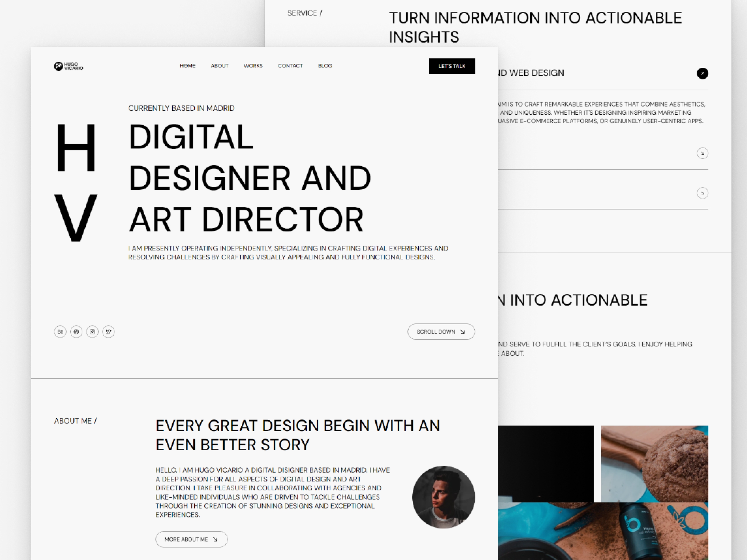
Task: Switch to the WORKS navigation item
Action: pyautogui.click(x=254, y=66)
